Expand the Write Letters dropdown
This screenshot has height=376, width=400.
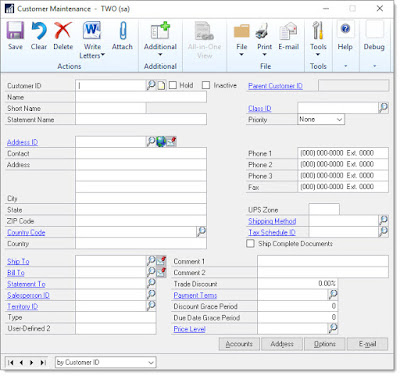click(x=92, y=41)
